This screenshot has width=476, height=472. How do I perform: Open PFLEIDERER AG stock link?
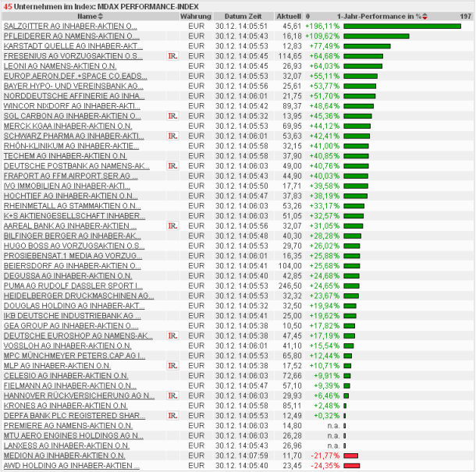coord(71,37)
